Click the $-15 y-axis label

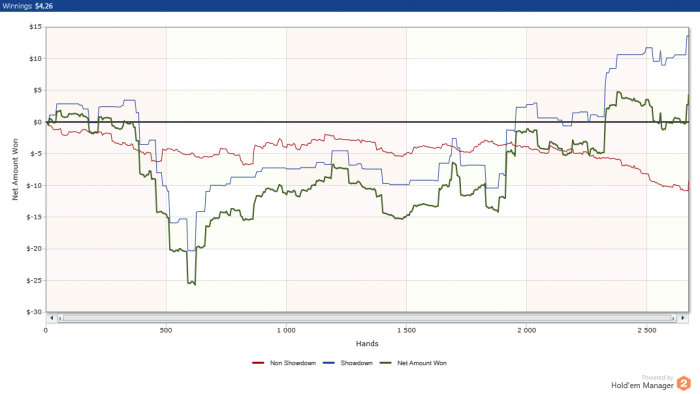(x=34, y=217)
